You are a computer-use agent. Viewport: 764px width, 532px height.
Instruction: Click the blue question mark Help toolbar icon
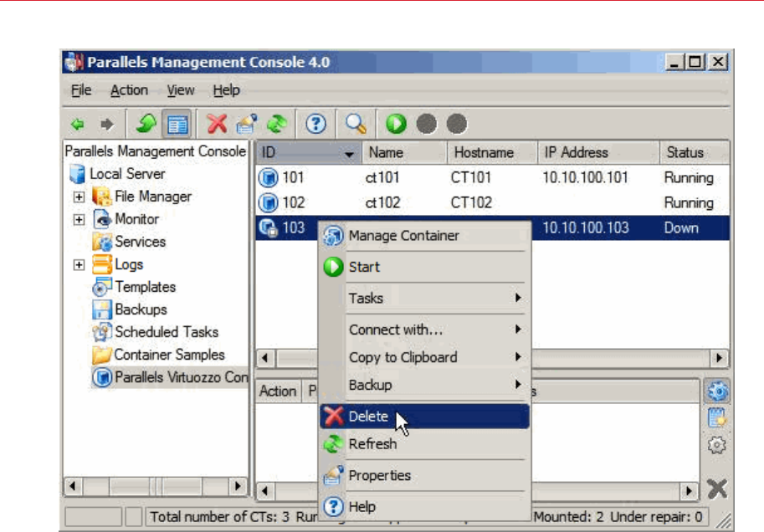click(315, 124)
